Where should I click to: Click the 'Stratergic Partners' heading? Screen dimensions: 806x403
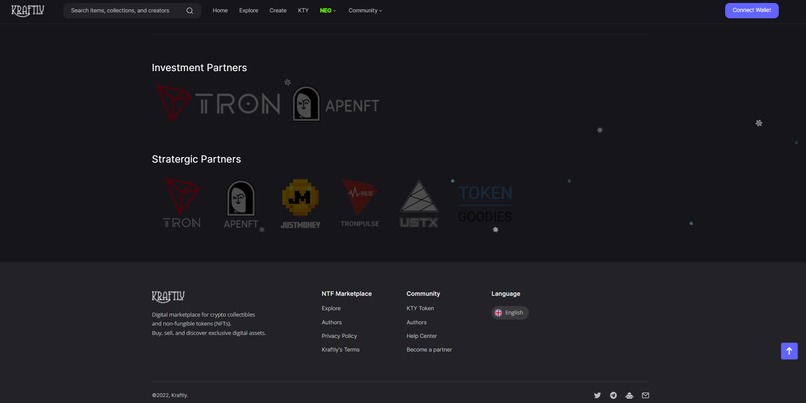[x=196, y=159]
